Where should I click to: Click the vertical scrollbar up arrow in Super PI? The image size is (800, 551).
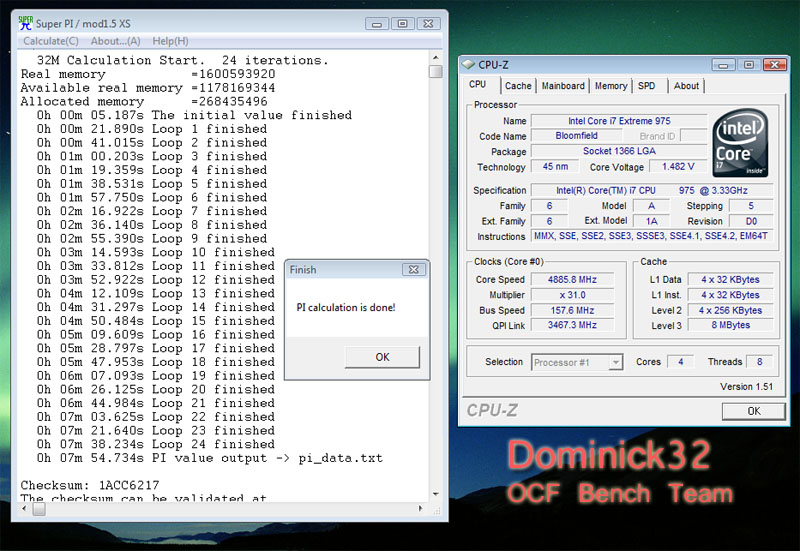436,58
